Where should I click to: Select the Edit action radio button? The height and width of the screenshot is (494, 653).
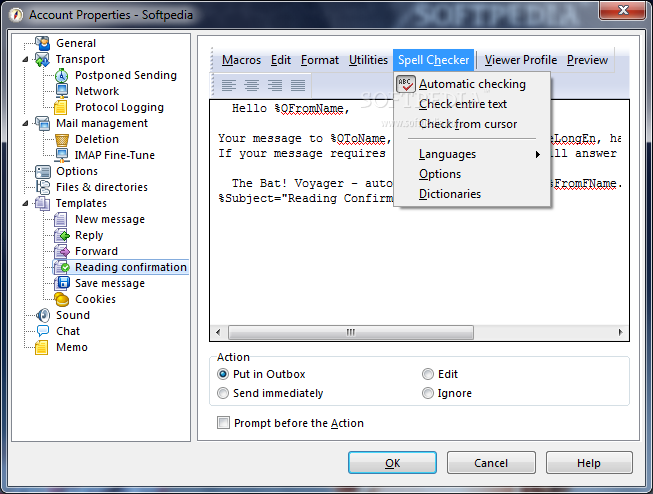point(428,374)
